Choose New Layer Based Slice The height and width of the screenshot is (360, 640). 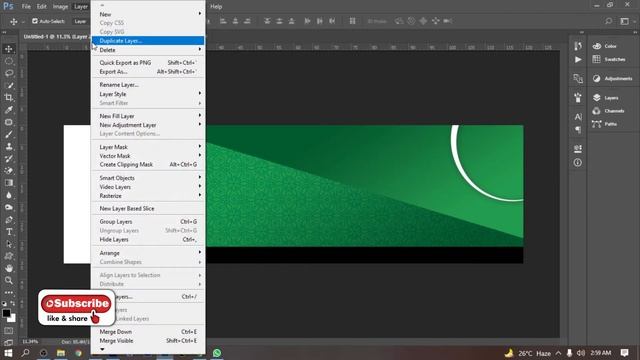148,209
